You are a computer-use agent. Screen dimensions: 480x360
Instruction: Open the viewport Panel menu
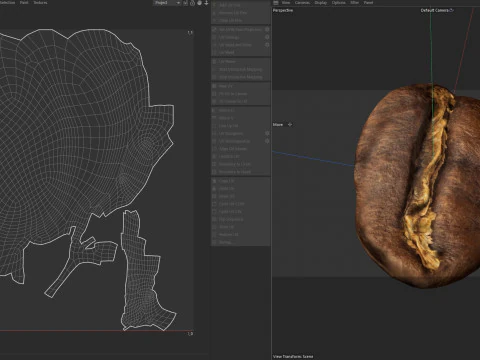pos(368,3)
